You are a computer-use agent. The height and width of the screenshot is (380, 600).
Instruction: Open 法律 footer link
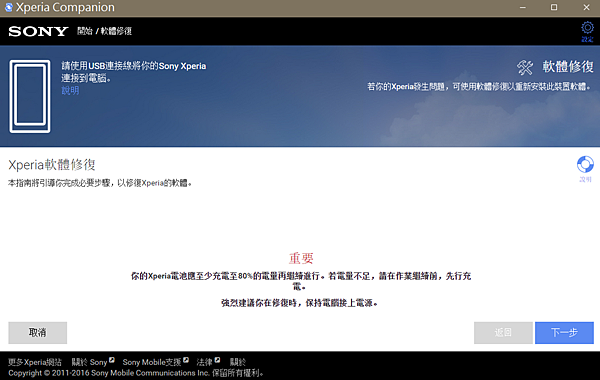pos(208,362)
